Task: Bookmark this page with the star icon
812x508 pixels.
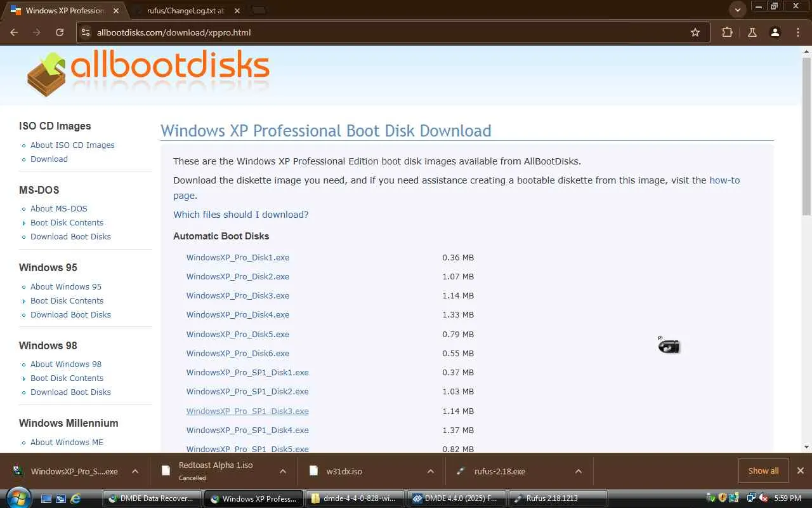Action: [x=695, y=32]
